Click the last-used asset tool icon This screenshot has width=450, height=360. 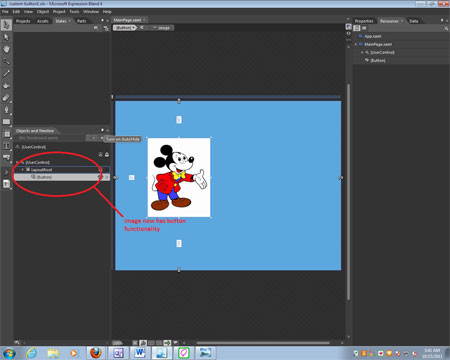6,184
